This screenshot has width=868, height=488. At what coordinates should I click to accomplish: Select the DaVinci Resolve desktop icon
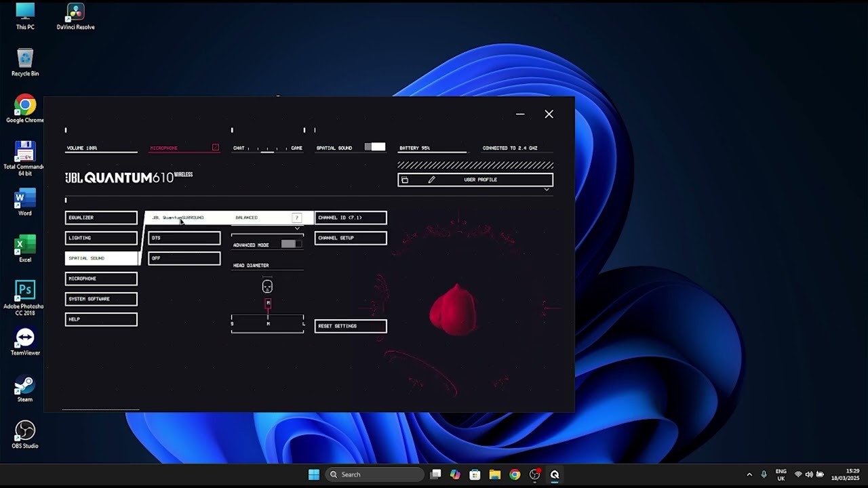75,16
